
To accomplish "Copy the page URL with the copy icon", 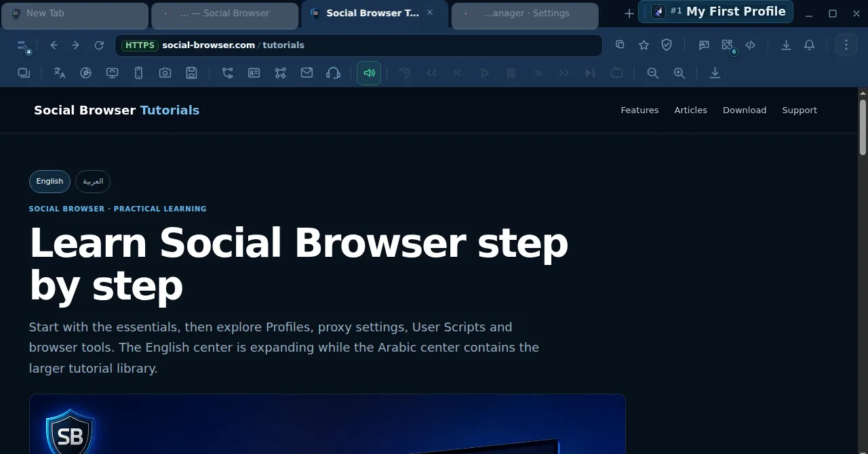I will (620, 45).
